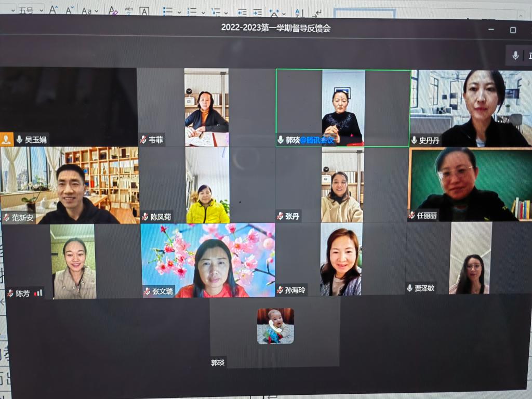Click the Clear Formatting eraser icon in Word

(113, 11)
